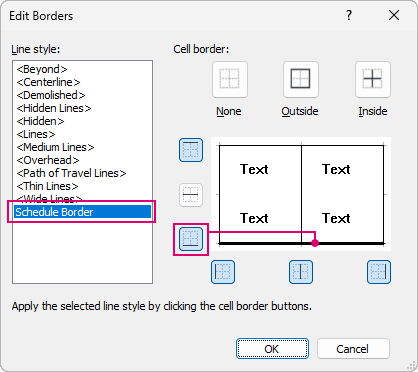
Task: Toggle the inside vertical border button
Action: point(301,272)
